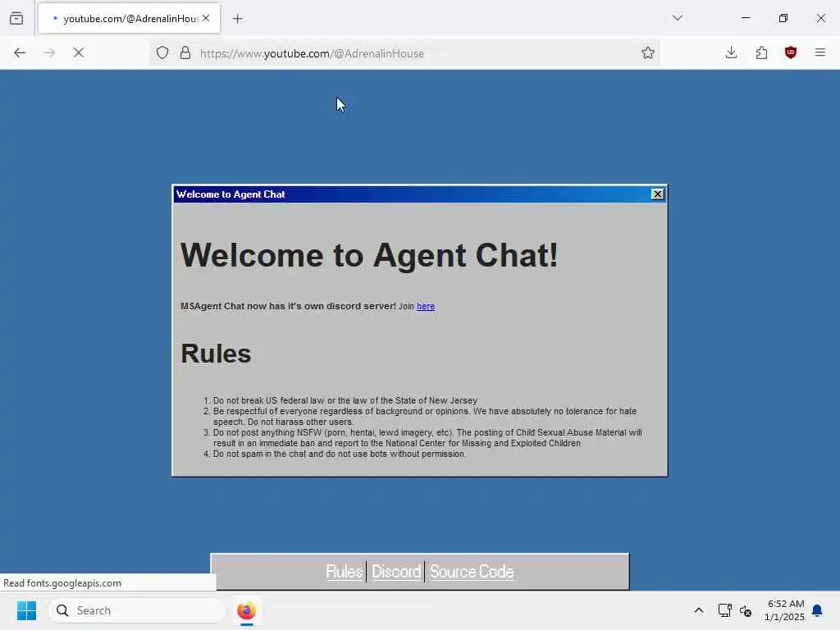Open the tracking protection shield icon
This screenshot has height=630, width=840.
tap(162, 52)
